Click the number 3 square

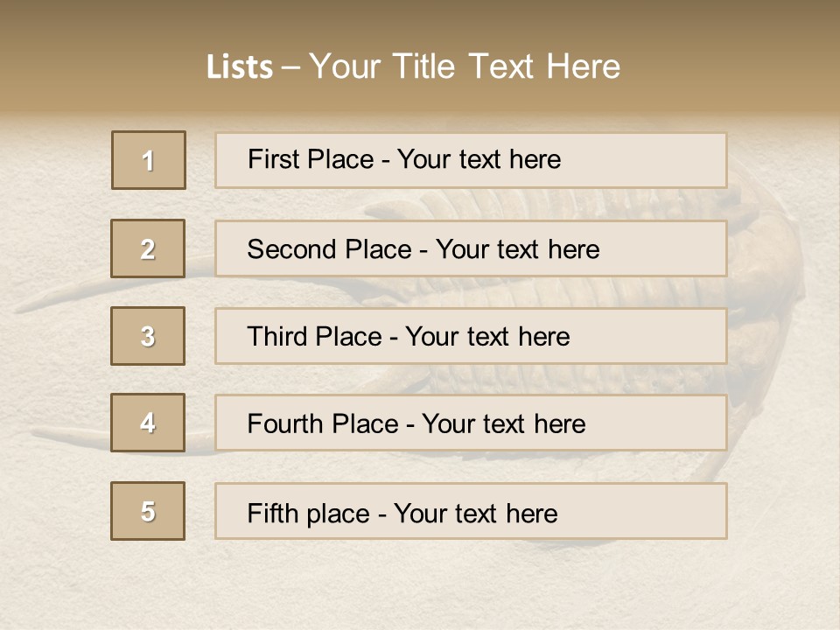pyautogui.click(x=148, y=336)
